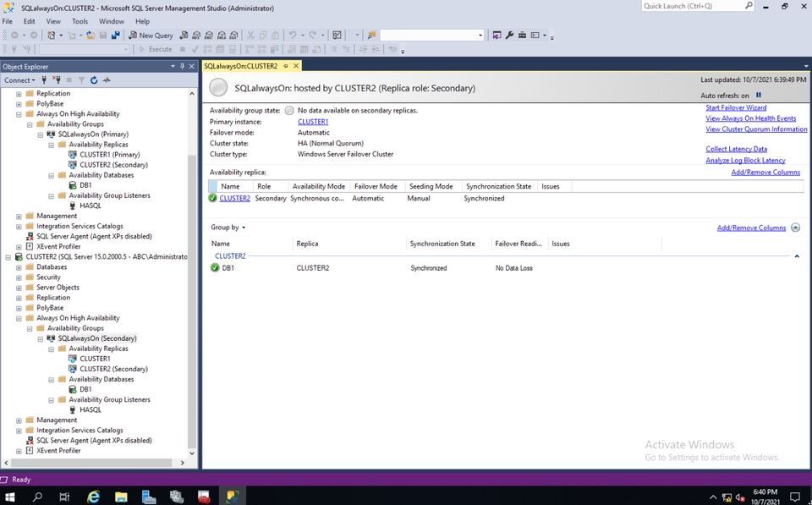Click the New Query toolbar button
The image size is (812, 505).
tap(151, 36)
